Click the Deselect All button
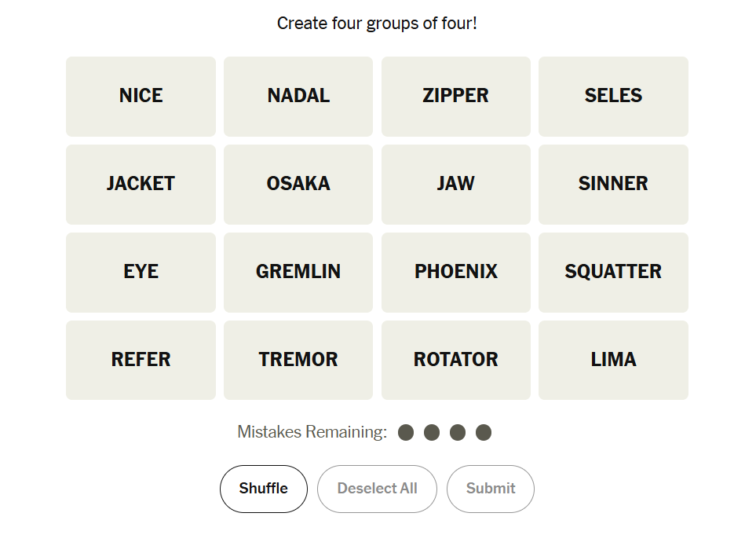This screenshot has width=756, height=535. click(377, 489)
